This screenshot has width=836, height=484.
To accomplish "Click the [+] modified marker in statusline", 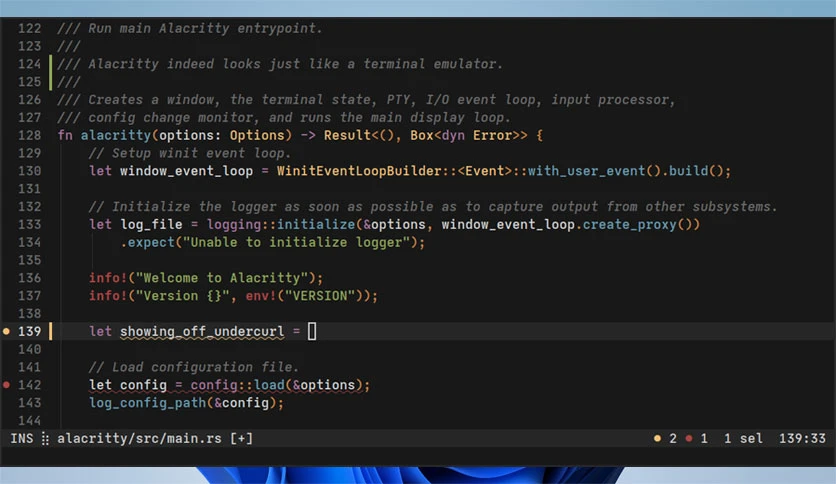I will tap(242, 439).
